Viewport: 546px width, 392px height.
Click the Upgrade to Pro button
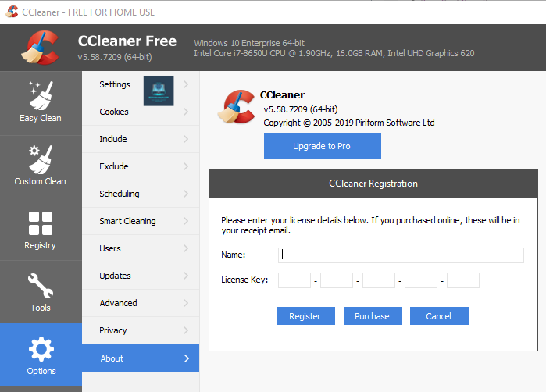tap(322, 146)
